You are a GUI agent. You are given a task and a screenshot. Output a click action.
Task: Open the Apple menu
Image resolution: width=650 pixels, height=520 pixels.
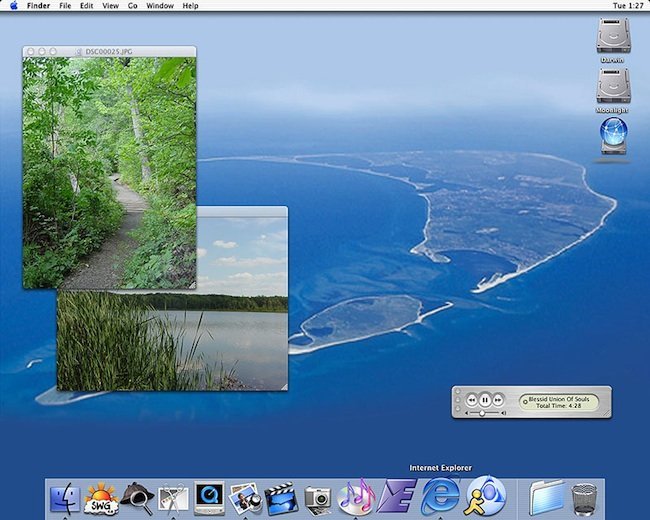tap(14, 6)
